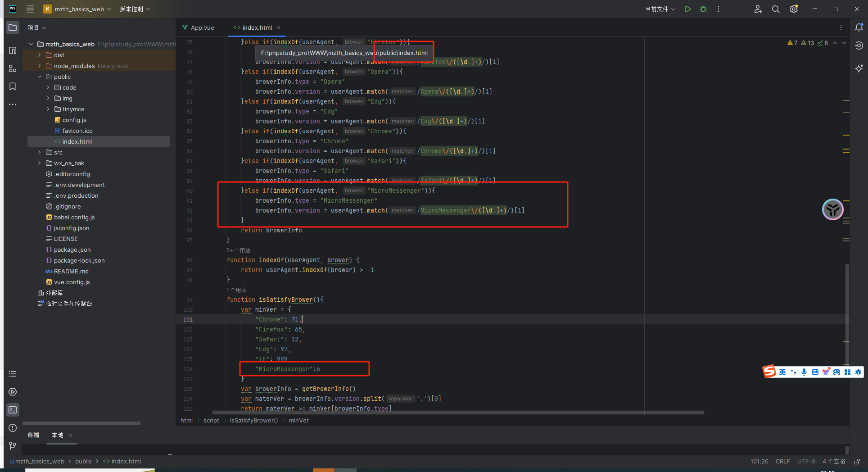This screenshot has height=472, width=868.
Task: Toggle Sogou input English mode
Action: tap(782, 372)
